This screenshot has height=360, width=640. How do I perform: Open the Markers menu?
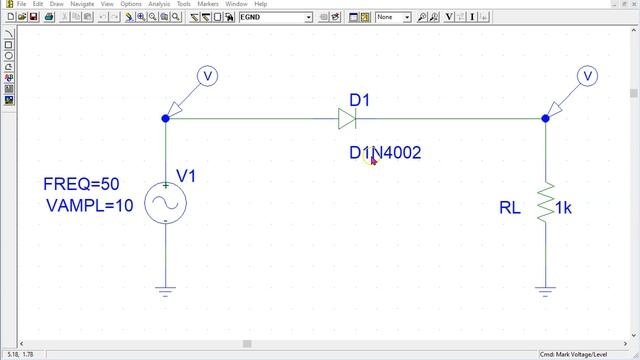point(208,4)
